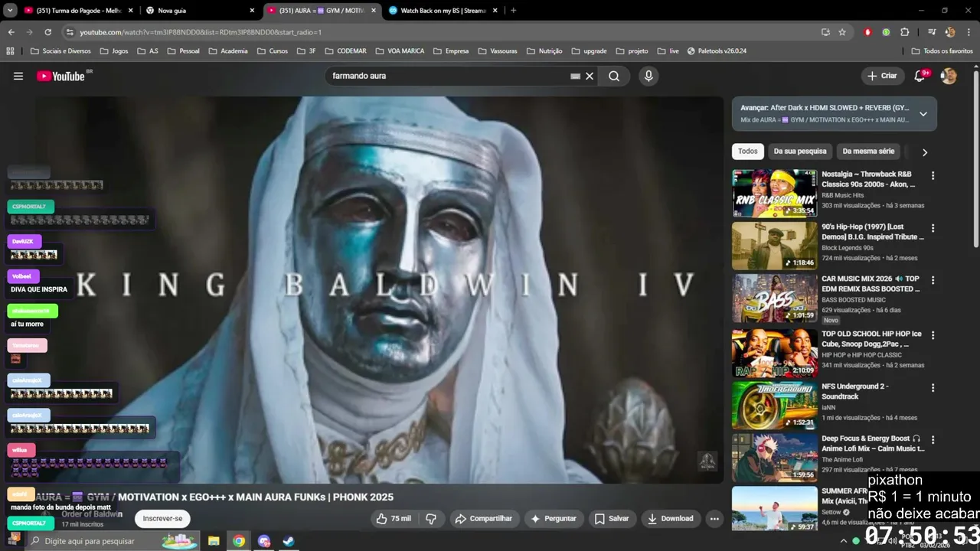The image size is (980, 551).
Task: Open Steam from the Windows taskbar
Action: [x=289, y=541]
